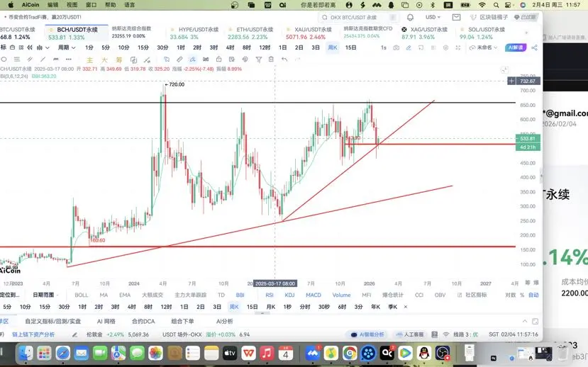The height and width of the screenshot is (367, 588).
Task: Open the Music app in the Dock
Action: click(267, 353)
